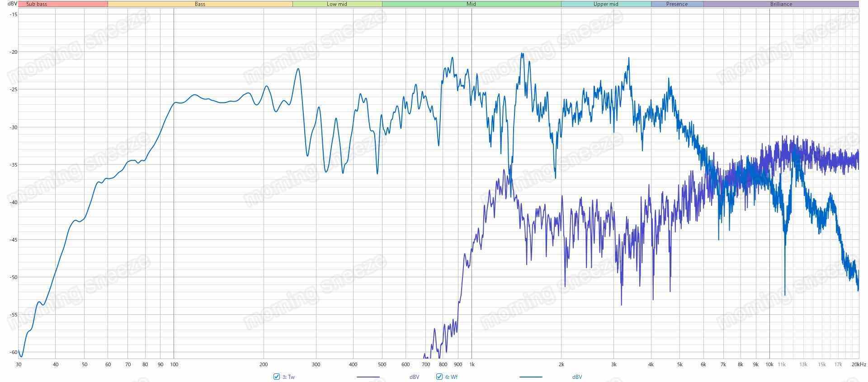Select the Brilliance band label
This screenshot has width=868, height=382.
point(781,4)
